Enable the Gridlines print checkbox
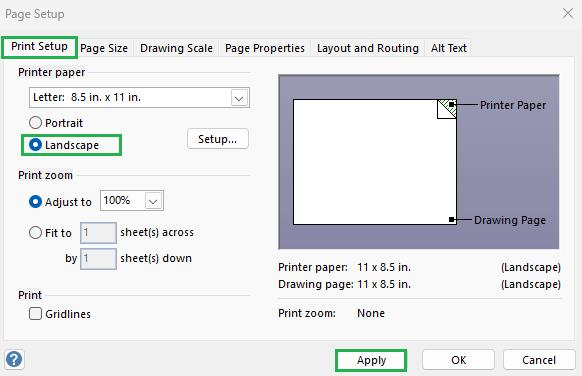The width and height of the screenshot is (582, 376). [35, 314]
